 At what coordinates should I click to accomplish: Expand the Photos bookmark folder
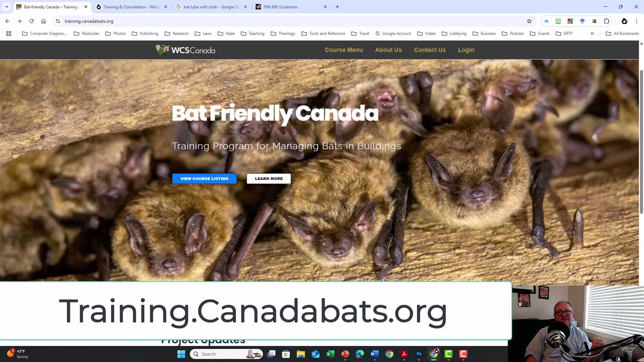(x=115, y=34)
